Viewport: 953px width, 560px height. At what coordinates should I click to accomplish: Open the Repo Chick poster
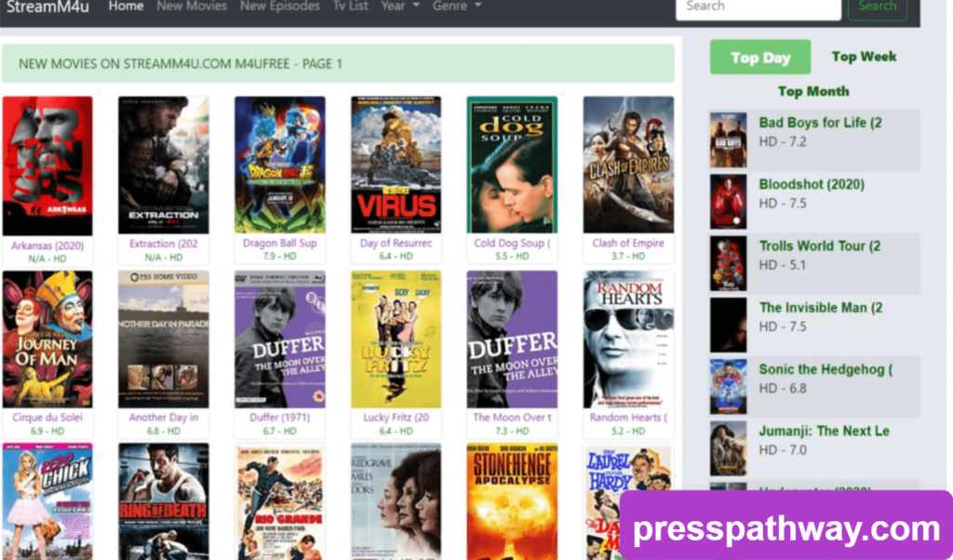[47, 501]
